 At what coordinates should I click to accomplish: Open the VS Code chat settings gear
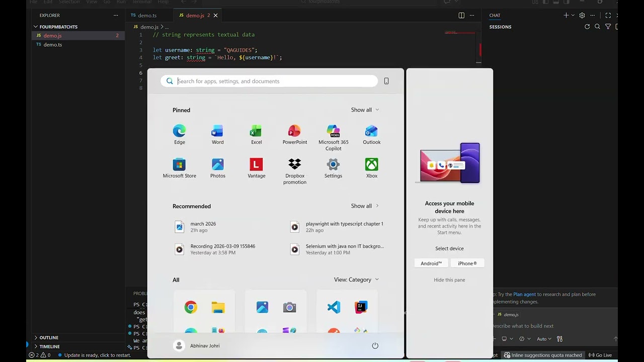tap(582, 16)
